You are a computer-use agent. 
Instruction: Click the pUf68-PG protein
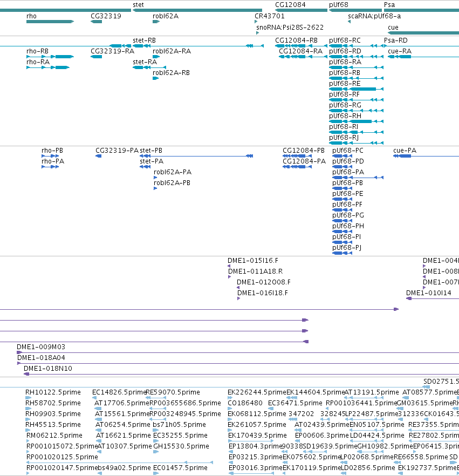[342, 221]
